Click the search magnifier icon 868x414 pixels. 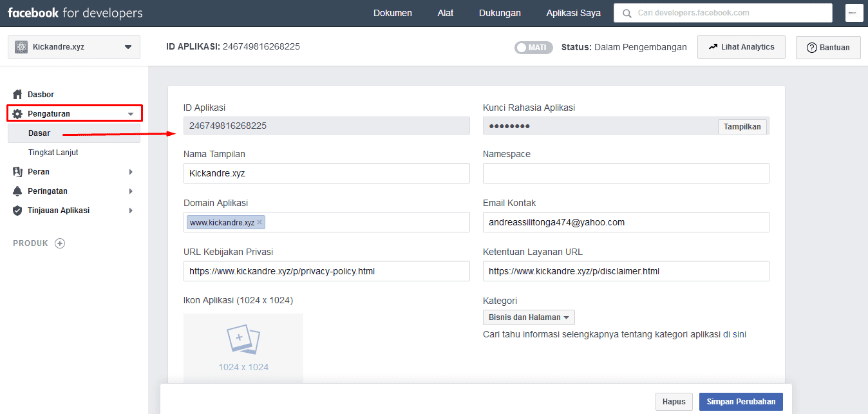pyautogui.click(x=627, y=13)
